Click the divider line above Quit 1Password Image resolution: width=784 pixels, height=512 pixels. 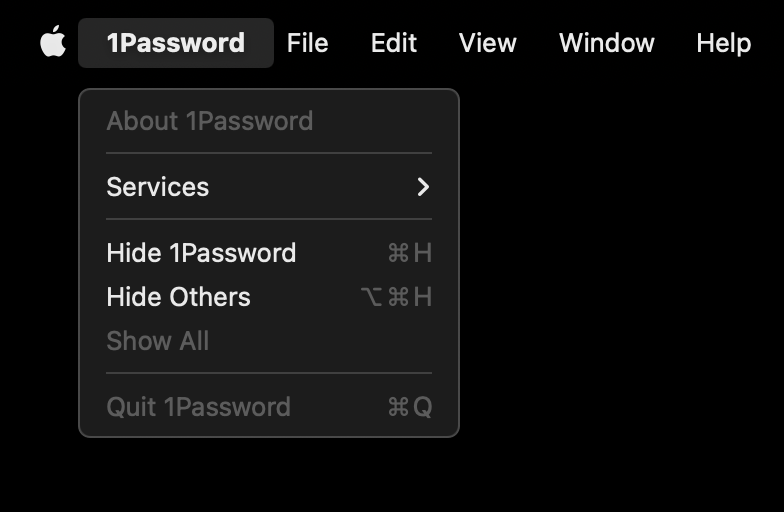(269, 373)
